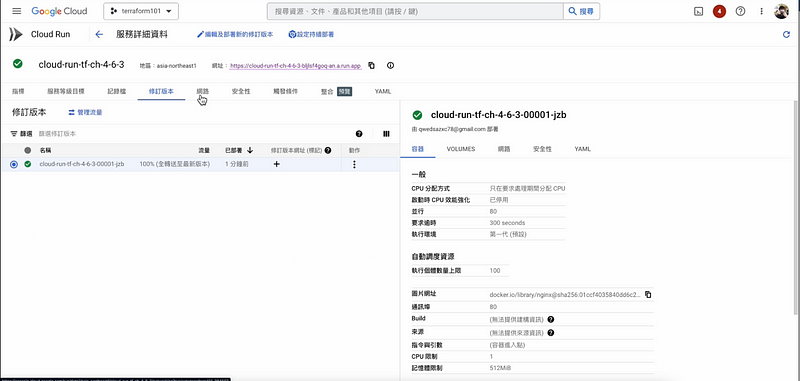Open the three-dot settings menu in header
800x381 pixels.
click(x=761, y=11)
